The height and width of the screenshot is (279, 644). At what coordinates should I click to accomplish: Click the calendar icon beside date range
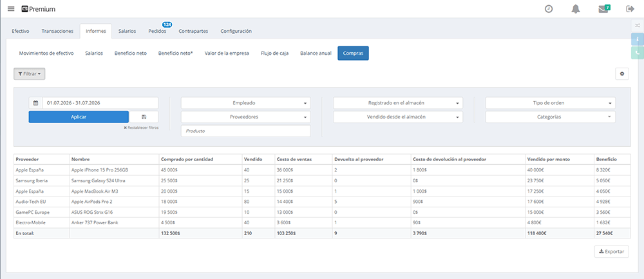click(x=35, y=102)
